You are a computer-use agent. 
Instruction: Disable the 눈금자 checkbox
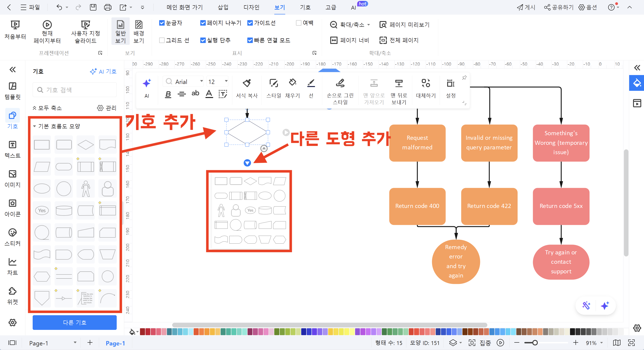pos(161,23)
